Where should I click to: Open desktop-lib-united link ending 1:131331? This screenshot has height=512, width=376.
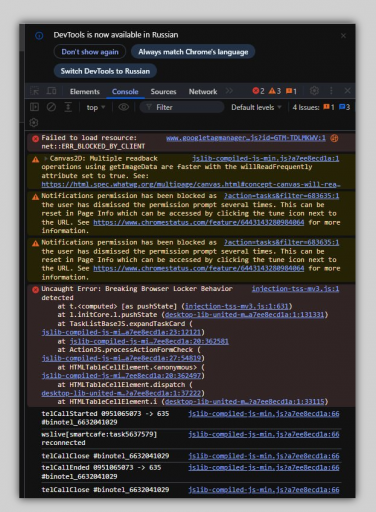[x=244, y=315]
